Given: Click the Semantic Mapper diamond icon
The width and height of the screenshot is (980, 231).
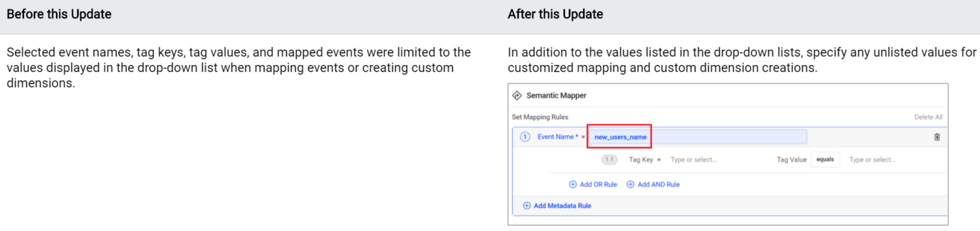Looking at the screenshot, I should [x=517, y=96].
